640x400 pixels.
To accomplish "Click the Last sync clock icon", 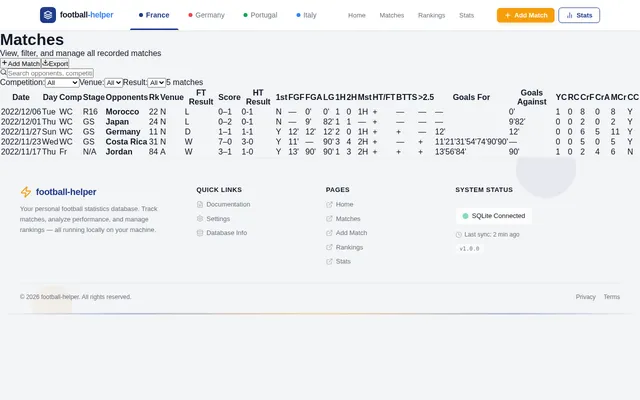I will 458,235.
